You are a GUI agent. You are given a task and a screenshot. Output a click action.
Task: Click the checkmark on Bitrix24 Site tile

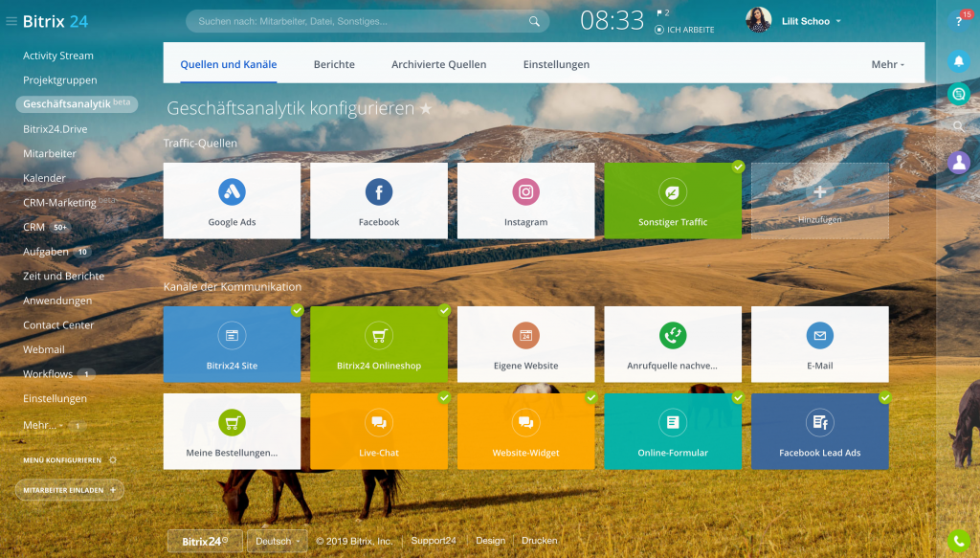[x=298, y=310]
